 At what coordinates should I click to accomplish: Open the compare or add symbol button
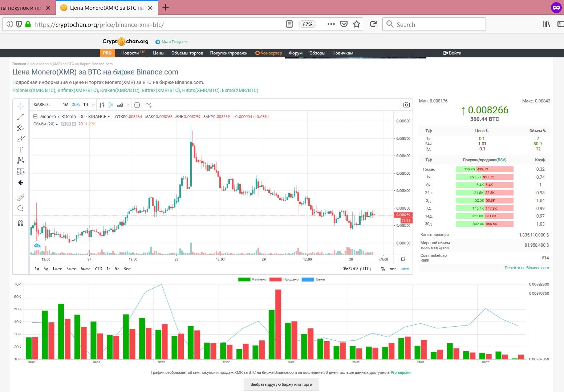tap(137, 105)
